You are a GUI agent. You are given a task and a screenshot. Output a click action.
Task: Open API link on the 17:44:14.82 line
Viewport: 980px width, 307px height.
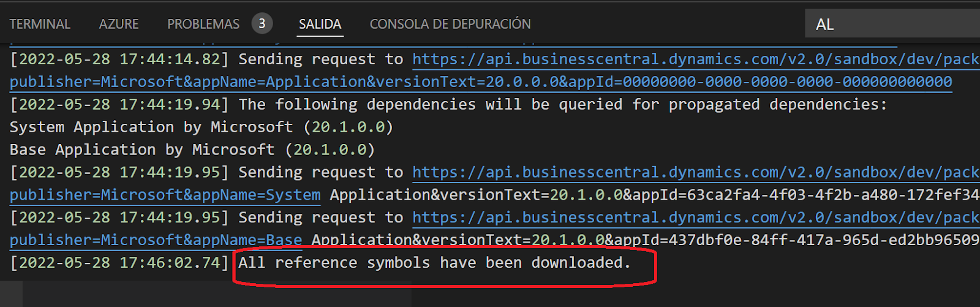pyautogui.click(x=696, y=59)
